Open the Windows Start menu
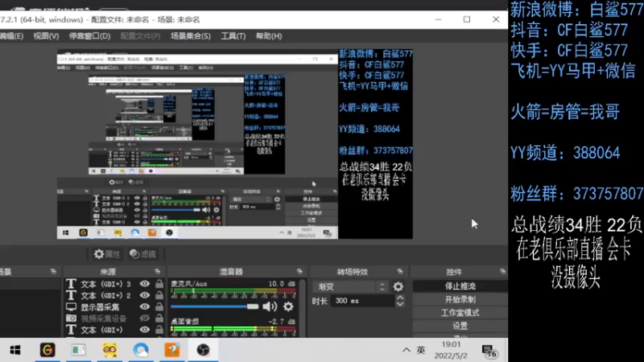The width and height of the screenshot is (644, 362). click(15, 350)
